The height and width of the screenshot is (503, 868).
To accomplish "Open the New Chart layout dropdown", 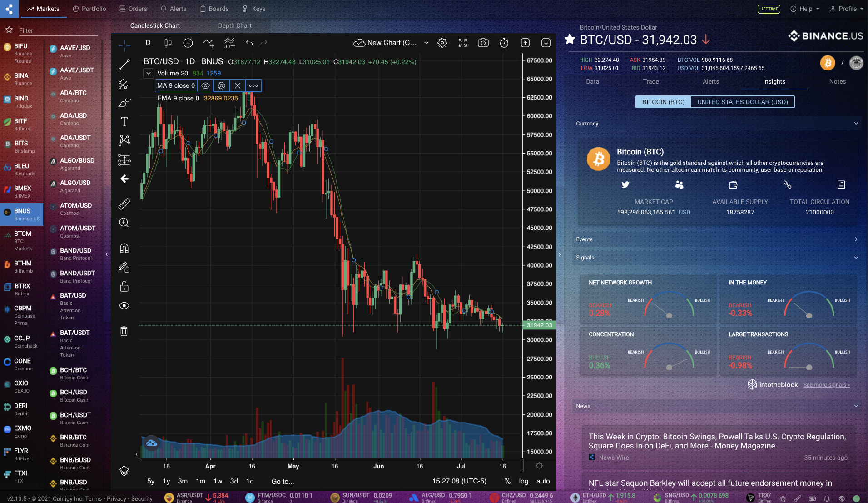I will click(x=426, y=43).
